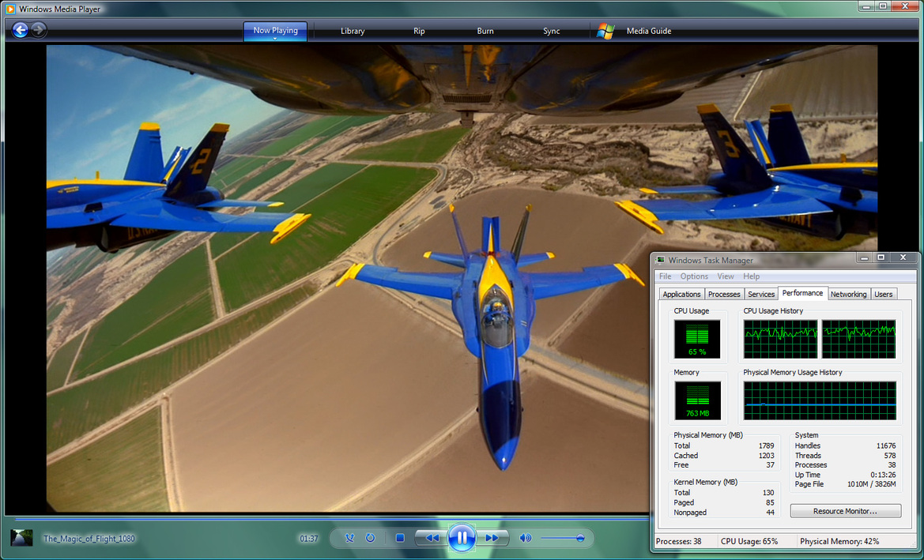Screen dimensions: 924x560
Task: Go back with the Media Player back arrow
Action: [20, 30]
